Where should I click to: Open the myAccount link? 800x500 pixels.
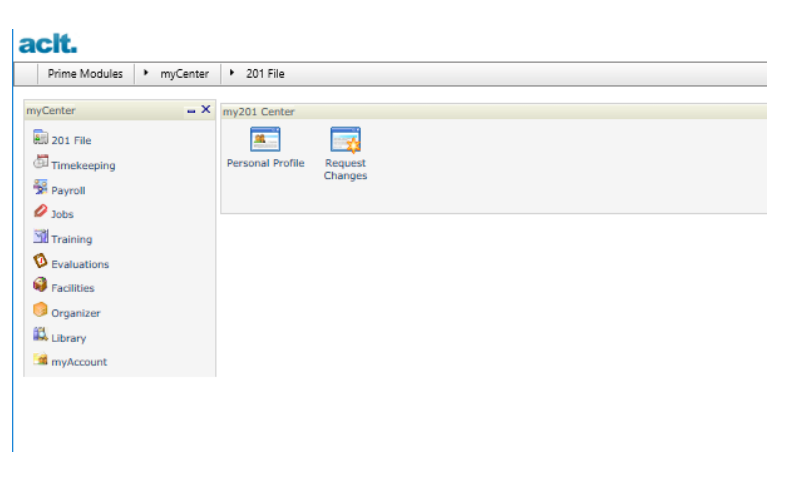coord(79,362)
